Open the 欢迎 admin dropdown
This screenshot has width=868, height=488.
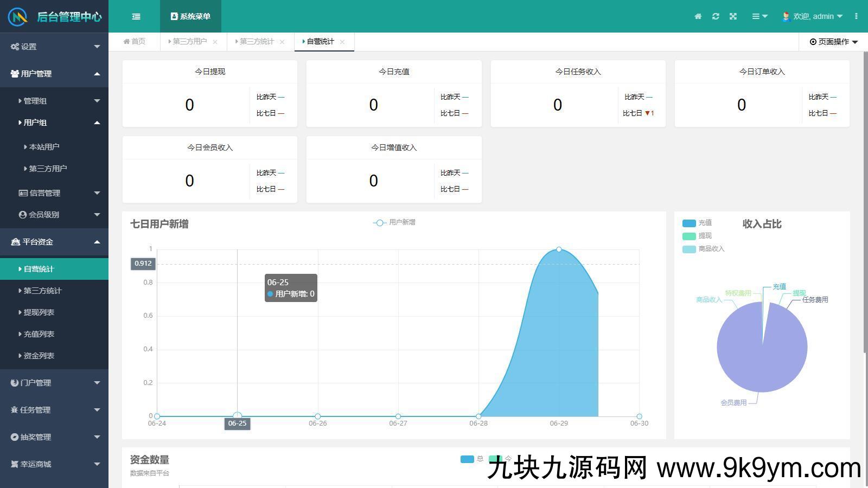(x=812, y=16)
